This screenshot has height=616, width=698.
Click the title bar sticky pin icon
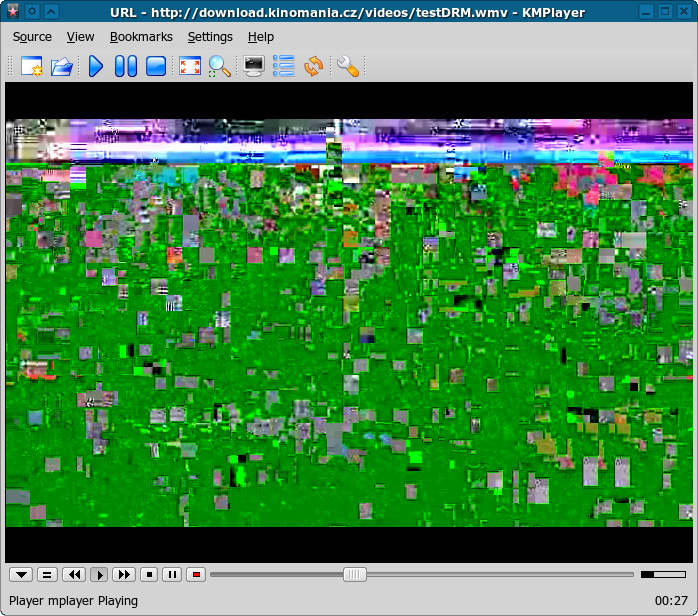pyautogui.click(x=32, y=11)
